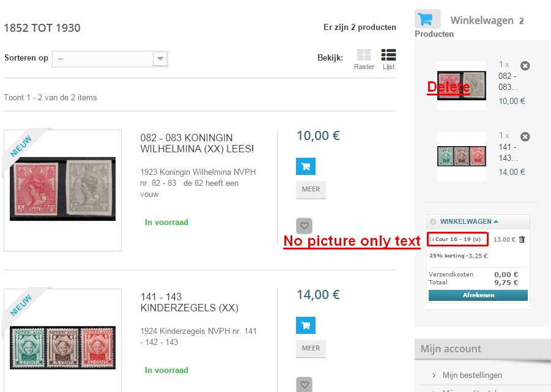The width and height of the screenshot is (551, 392).
Task: Open 082 - 083 KONINGIN WILHELMINA title
Action: tap(197, 143)
